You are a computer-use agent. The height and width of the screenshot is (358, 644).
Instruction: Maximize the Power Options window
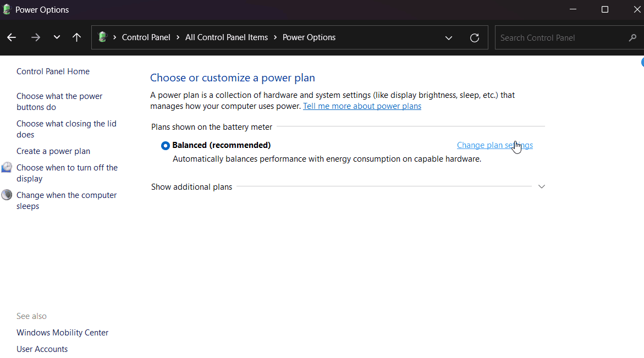[x=604, y=9]
